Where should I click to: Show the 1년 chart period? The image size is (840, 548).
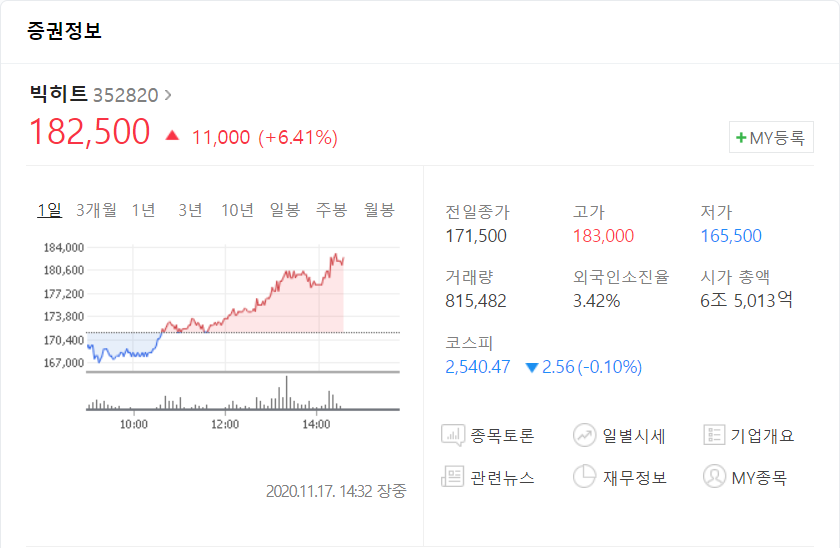pos(144,210)
